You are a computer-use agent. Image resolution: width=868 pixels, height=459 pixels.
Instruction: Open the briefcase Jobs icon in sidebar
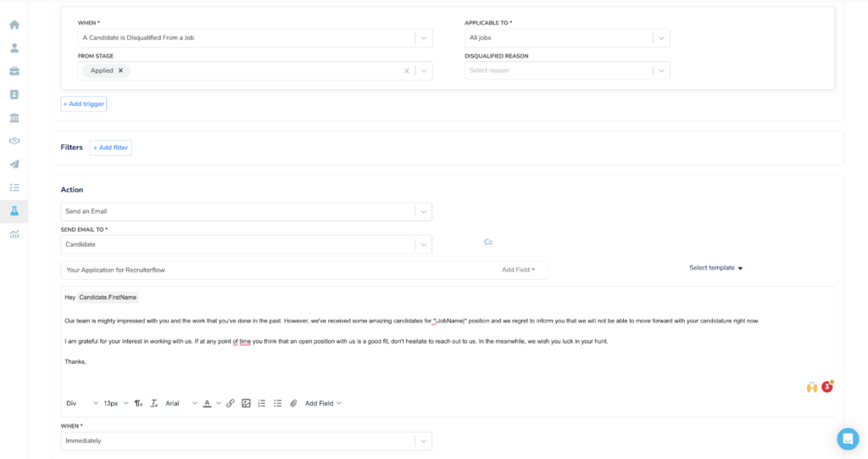click(x=14, y=71)
